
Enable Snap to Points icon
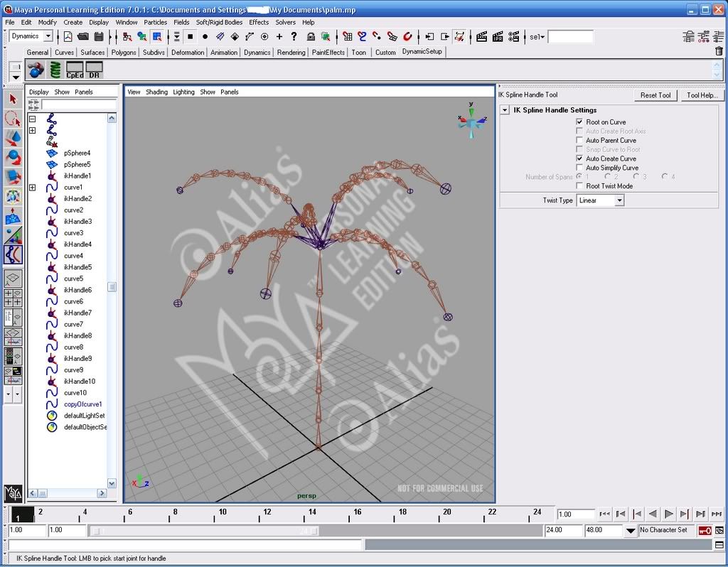[378, 37]
